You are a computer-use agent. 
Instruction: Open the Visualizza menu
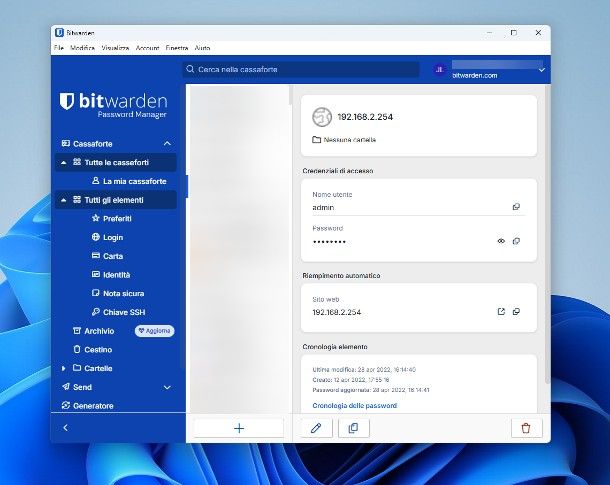[x=115, y=48]
